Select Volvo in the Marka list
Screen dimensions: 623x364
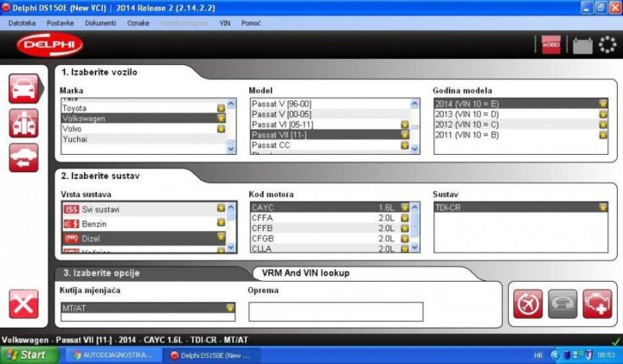74,129
